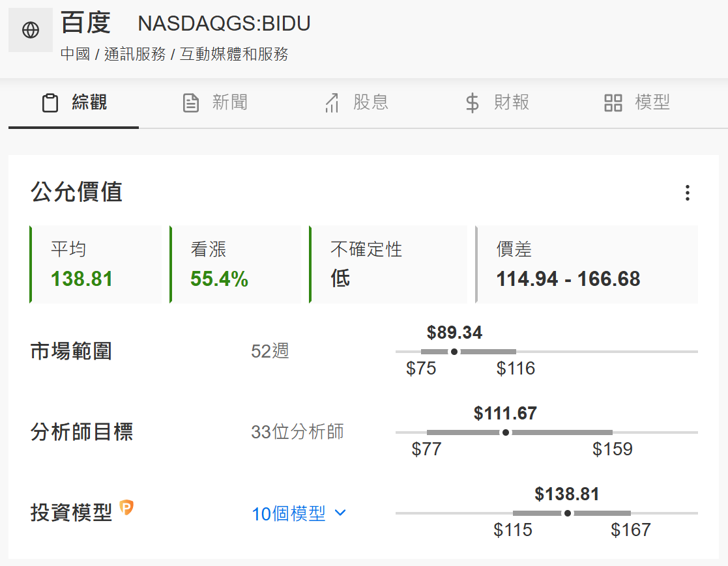The image size is (728, 566).
Task: Open the 互動媒體和服務 industry link
Action: click(234, 54)
